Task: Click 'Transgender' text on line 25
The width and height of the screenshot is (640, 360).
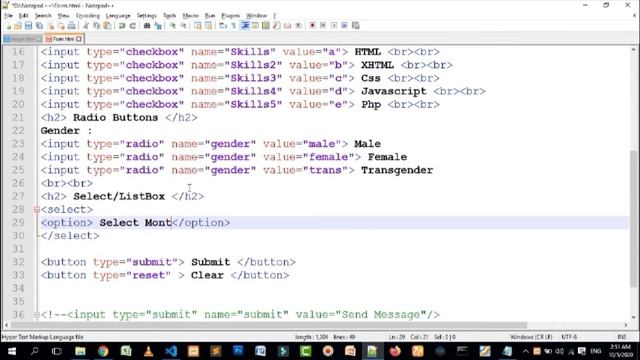Action: pos(397,170)
